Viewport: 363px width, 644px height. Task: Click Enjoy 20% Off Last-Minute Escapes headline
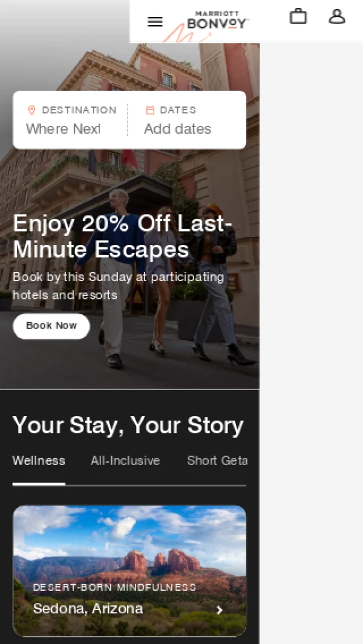coord(123,236)
